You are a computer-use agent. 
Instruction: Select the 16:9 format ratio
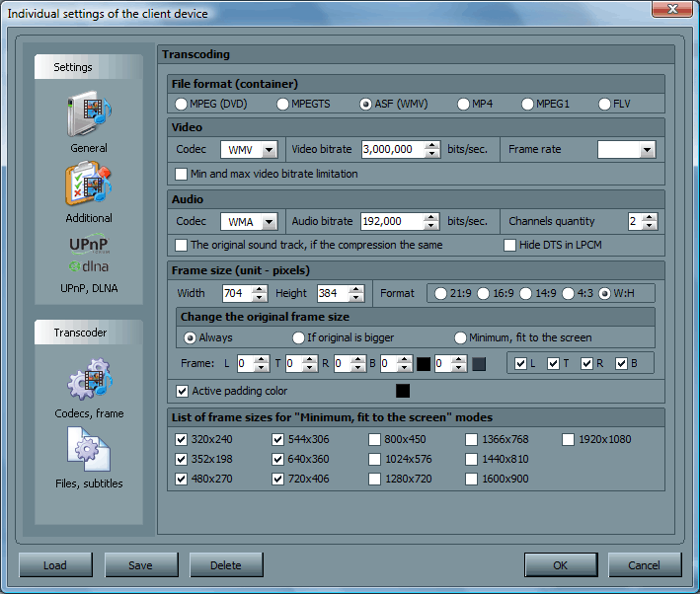[483, 294]
